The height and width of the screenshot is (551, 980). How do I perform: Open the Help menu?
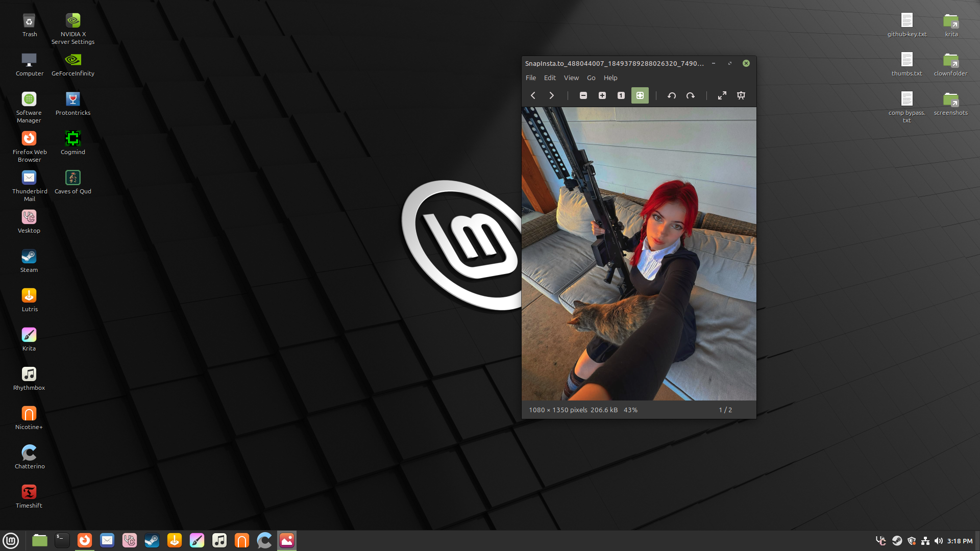click(610, 78)
